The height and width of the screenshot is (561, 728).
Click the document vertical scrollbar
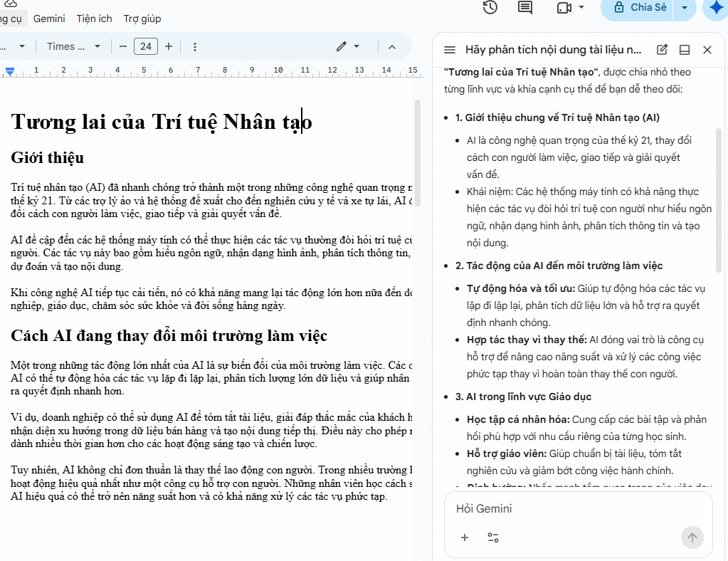(x=418, y=152)
